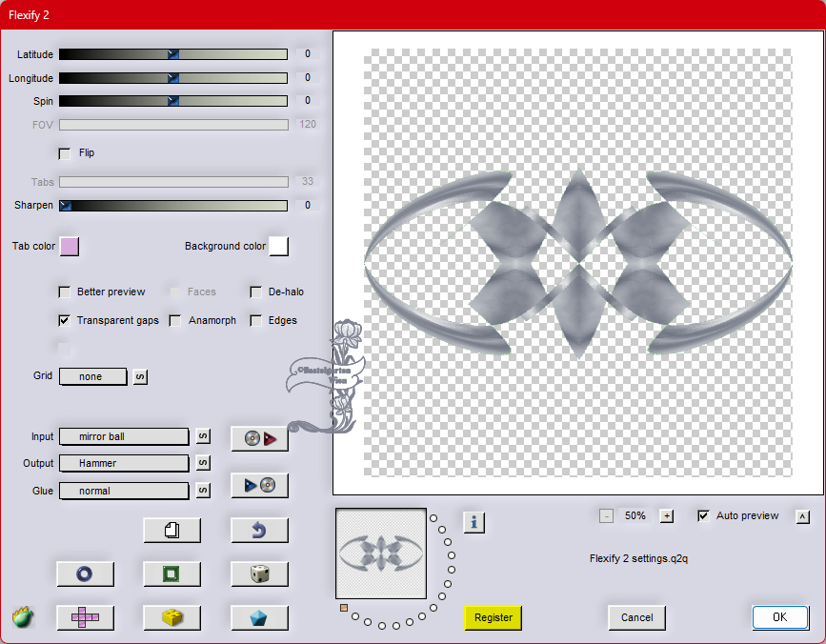Click the green square frame button

(171, 574)
